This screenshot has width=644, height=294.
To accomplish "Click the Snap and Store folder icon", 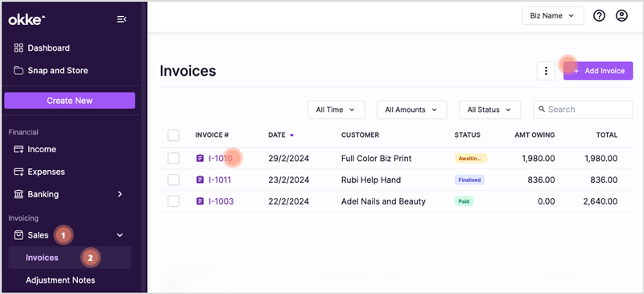I will pyautogui.click(x=19, y=71).
